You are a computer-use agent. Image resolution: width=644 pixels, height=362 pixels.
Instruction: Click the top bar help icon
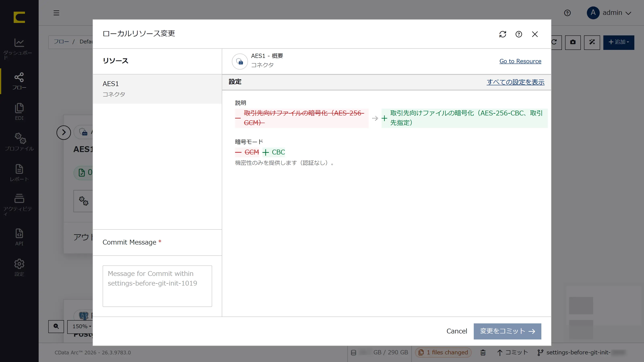(567, 13)
